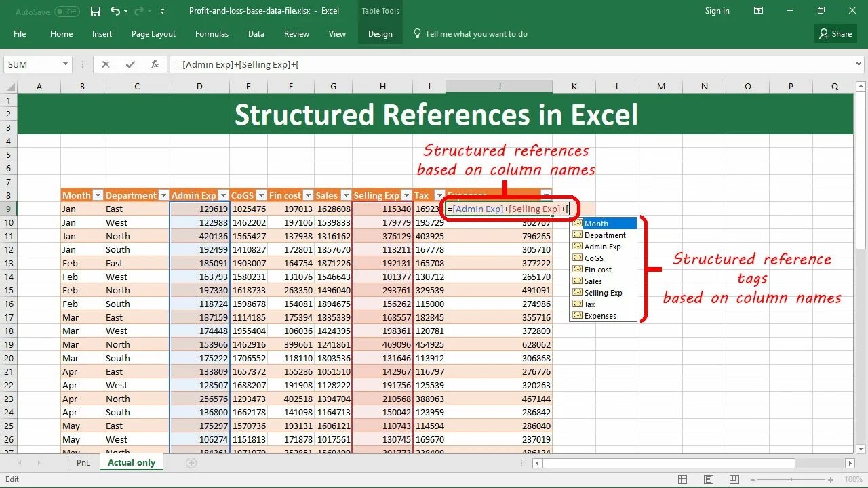Click the horizontal scrollbar thumb
The image size is (868, 488).
(x=669, y=463)
